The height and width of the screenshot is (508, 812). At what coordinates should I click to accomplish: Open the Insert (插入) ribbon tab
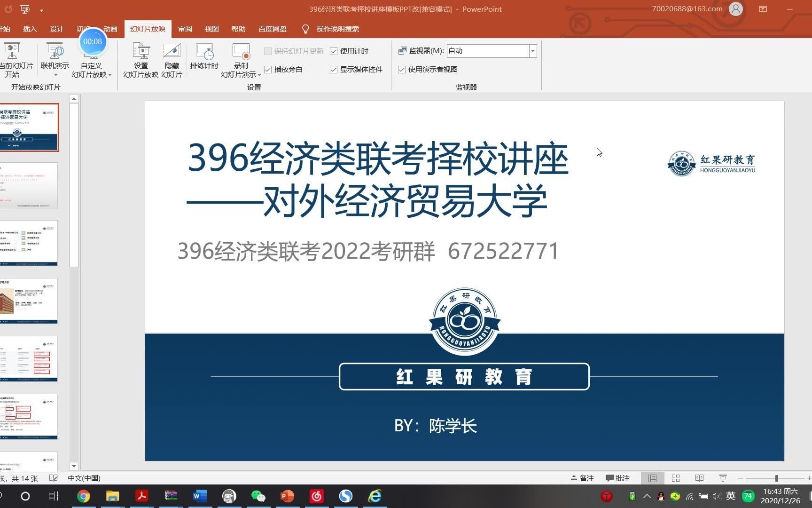30,29
